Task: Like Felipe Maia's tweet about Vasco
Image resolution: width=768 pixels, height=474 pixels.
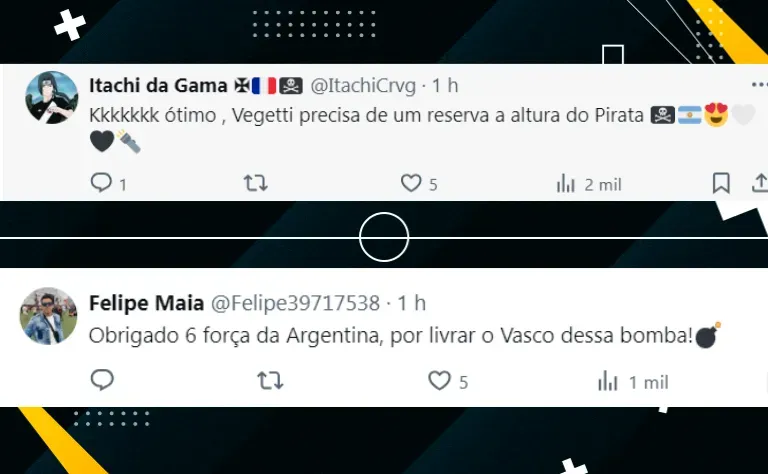Action: [x=439, y=380]
